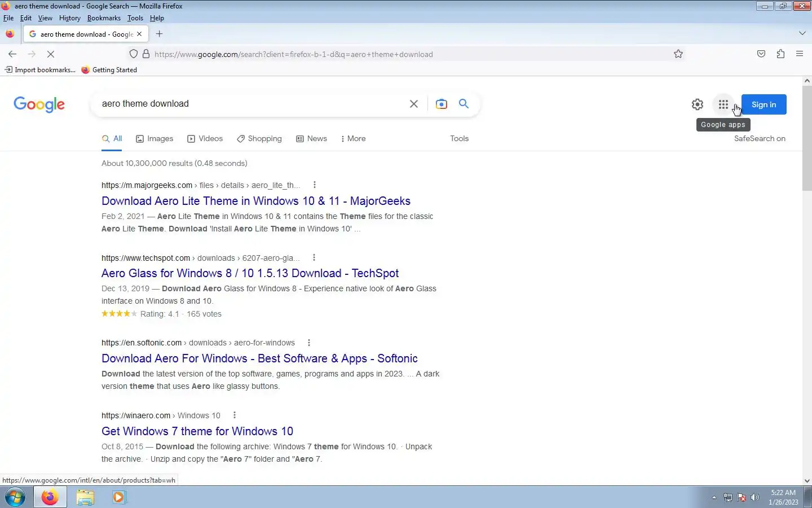Open Download Aero For Windows Softonic link
The image size is (812, 508).
coord(259,359)
